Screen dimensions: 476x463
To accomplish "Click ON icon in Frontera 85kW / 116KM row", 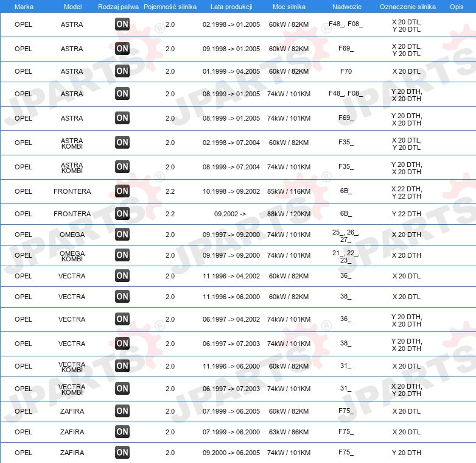I will 122,191.
